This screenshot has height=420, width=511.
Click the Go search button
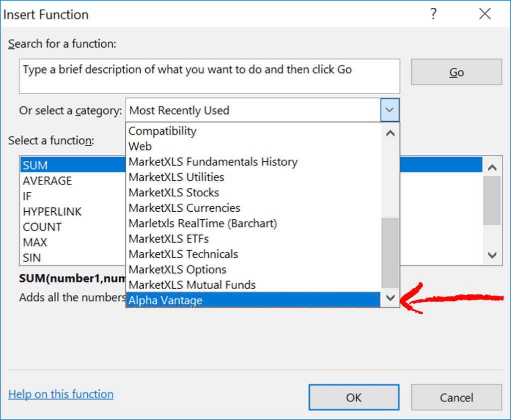(x=456, y=72)
